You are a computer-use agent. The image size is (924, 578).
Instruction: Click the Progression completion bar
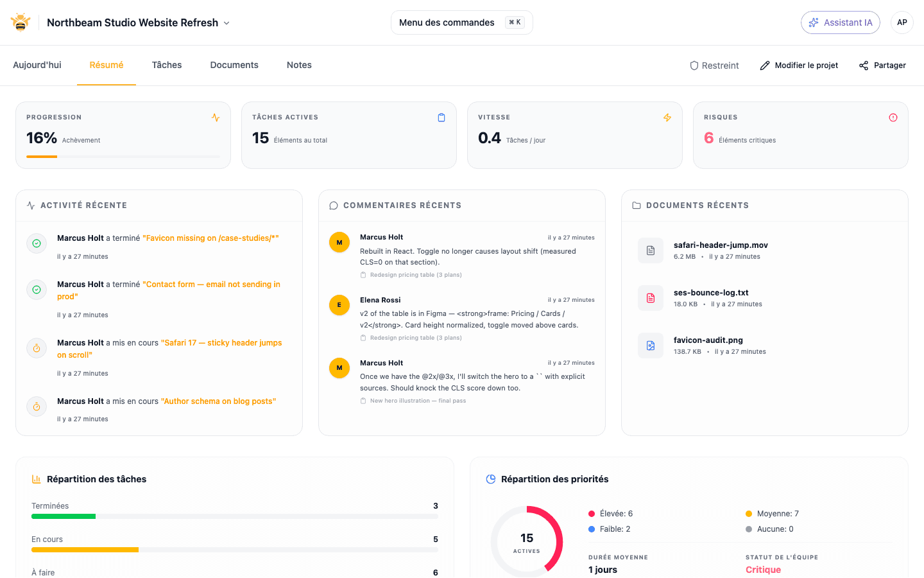123,155
